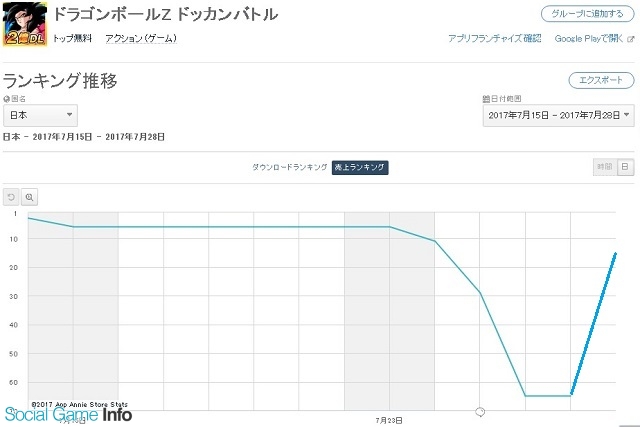Open the 日本 country dropdown
The height and width of the screenshot is (427, 640).
pos(40,115)
